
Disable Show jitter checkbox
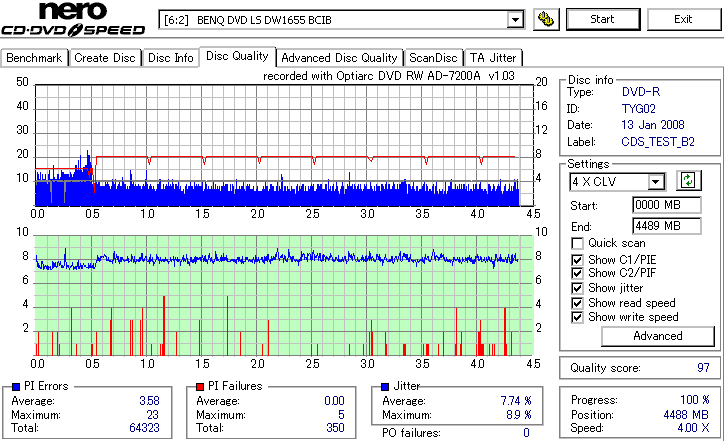tap(577, 289)
